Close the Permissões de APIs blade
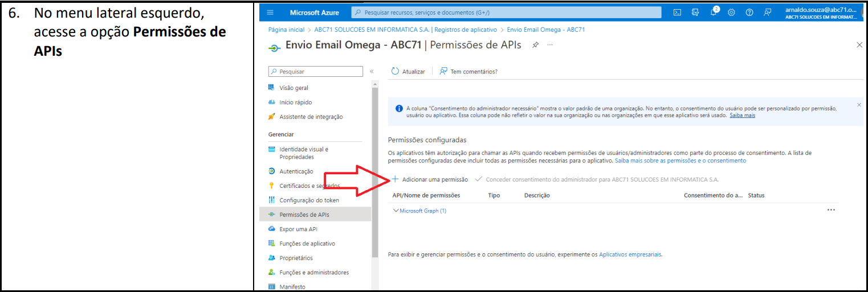This screenshot has height=292, width=868. coord(859,45)
